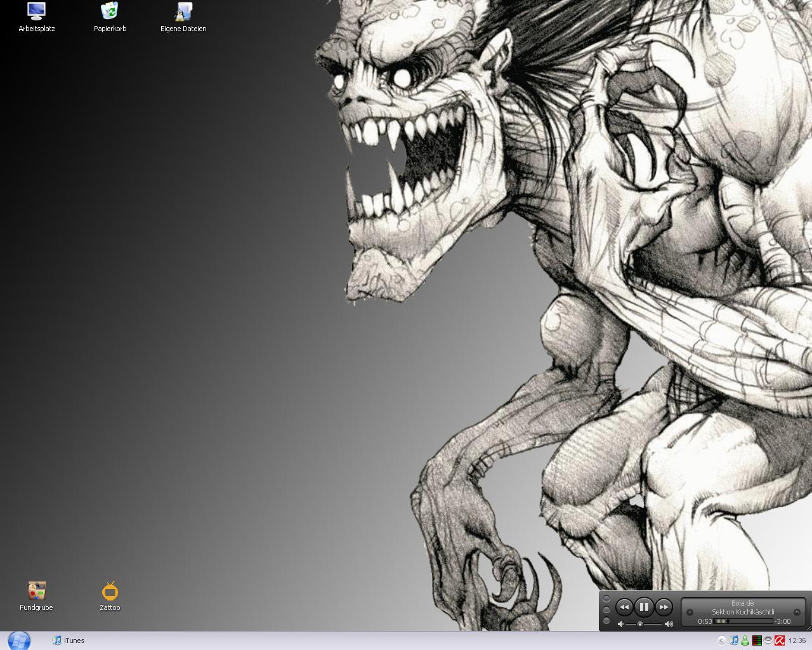Image resolution: width=812 pixels, height=650 pixels.
Task: Click the middle round window button in mini player
Action: 606,609
